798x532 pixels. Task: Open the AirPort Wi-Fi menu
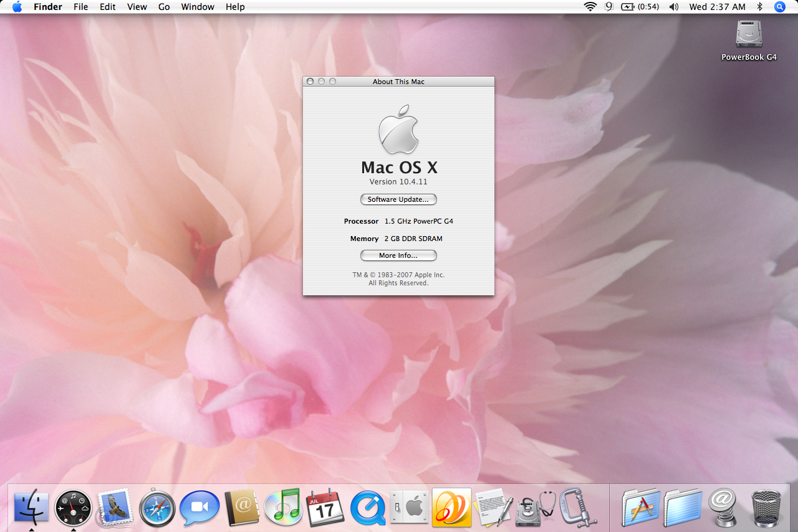pos(590,7)
